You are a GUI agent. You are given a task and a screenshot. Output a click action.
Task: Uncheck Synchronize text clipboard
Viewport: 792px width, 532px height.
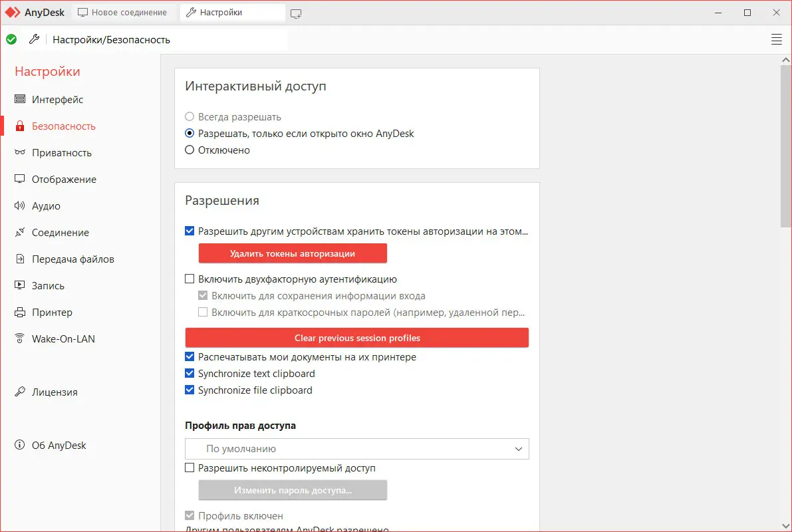pos(190,373)
